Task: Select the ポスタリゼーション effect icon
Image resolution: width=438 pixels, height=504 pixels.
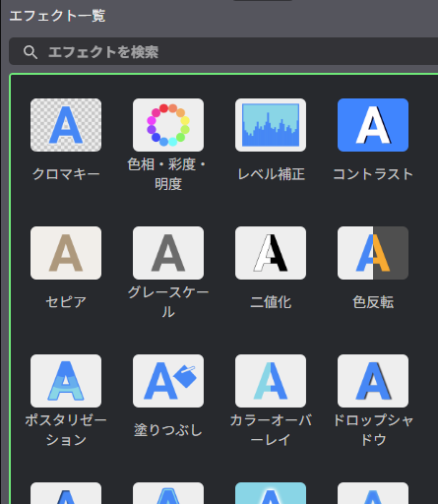Action: [66, 381]
